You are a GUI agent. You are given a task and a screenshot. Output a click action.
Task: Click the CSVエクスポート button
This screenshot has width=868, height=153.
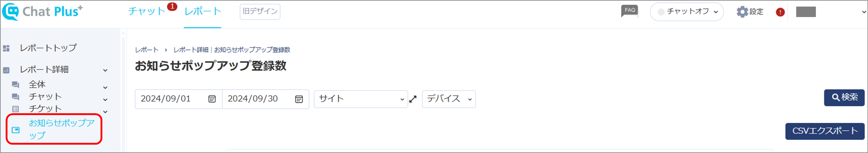[825, 131]
